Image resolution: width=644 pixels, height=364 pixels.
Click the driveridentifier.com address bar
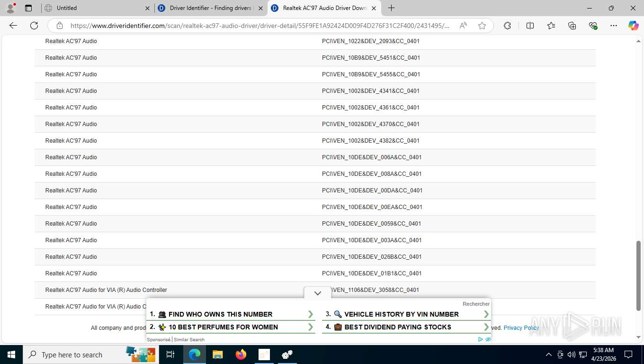point(259,26)
